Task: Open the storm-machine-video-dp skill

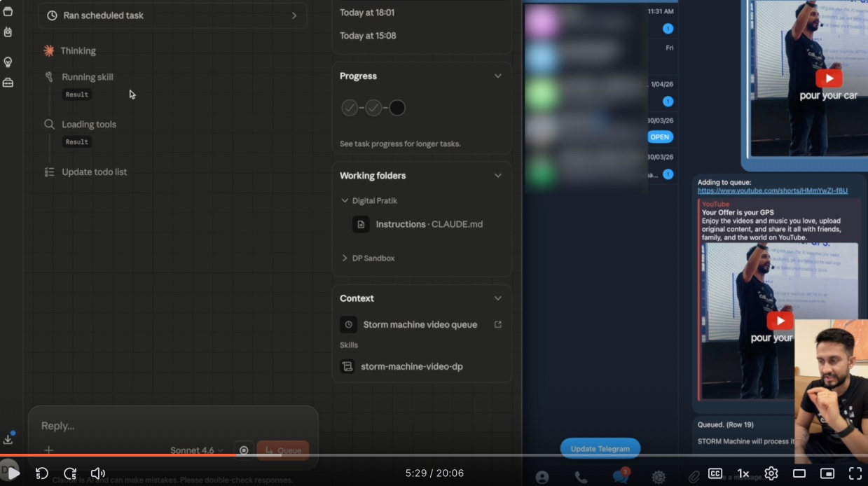Action: tap(403, 366)
